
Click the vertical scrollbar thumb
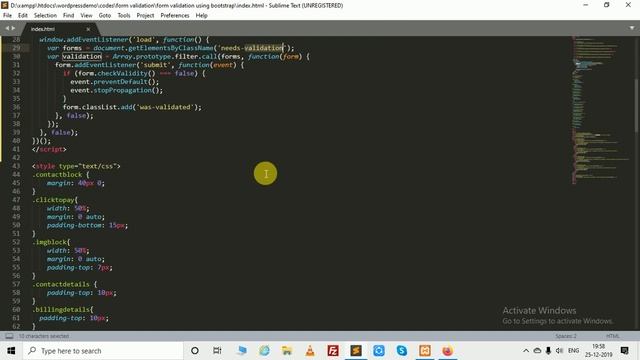637,105
